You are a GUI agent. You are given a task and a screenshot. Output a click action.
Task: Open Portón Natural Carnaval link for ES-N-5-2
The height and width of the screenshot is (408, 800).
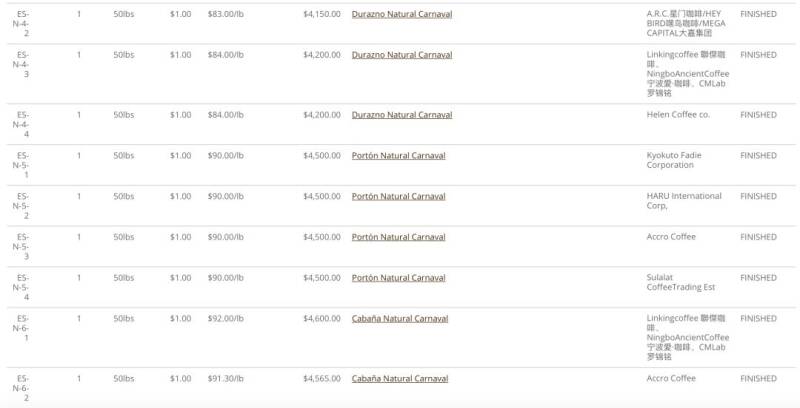click(x=398, y=197)
